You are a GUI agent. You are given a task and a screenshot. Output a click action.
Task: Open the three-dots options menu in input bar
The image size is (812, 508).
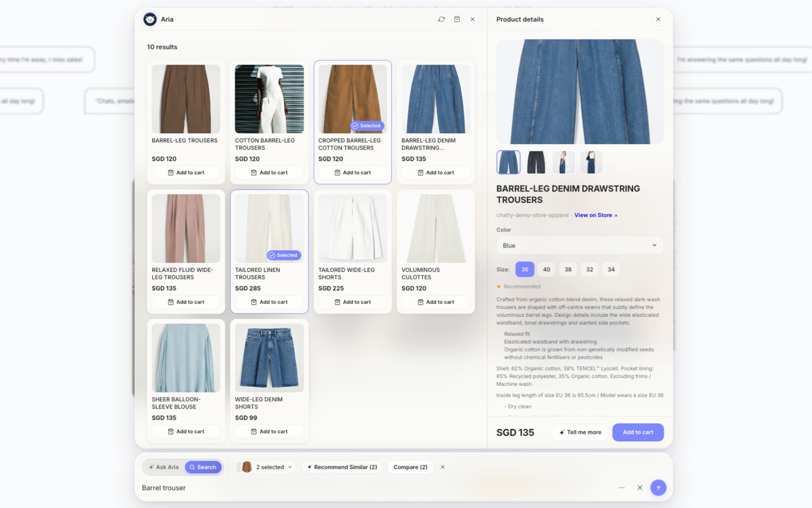[x=622, y=488]
